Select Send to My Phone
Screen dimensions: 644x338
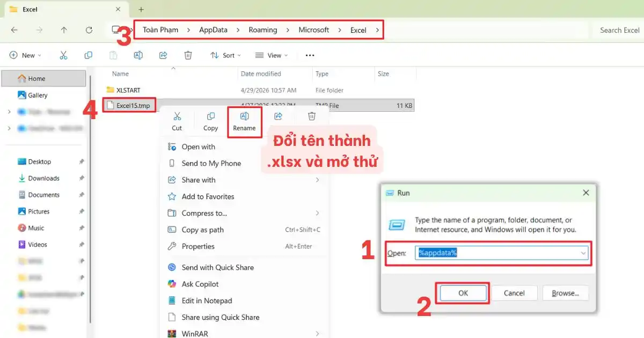(244, 164)
